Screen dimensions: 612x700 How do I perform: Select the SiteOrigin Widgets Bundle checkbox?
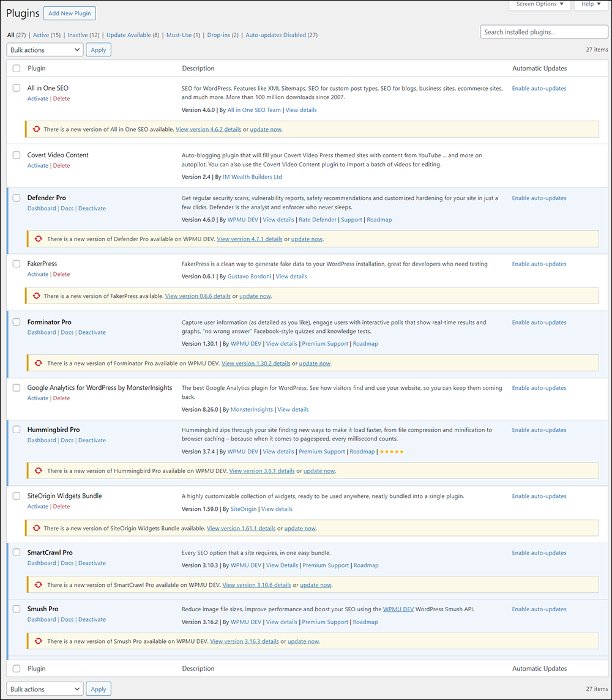(17, 496)
